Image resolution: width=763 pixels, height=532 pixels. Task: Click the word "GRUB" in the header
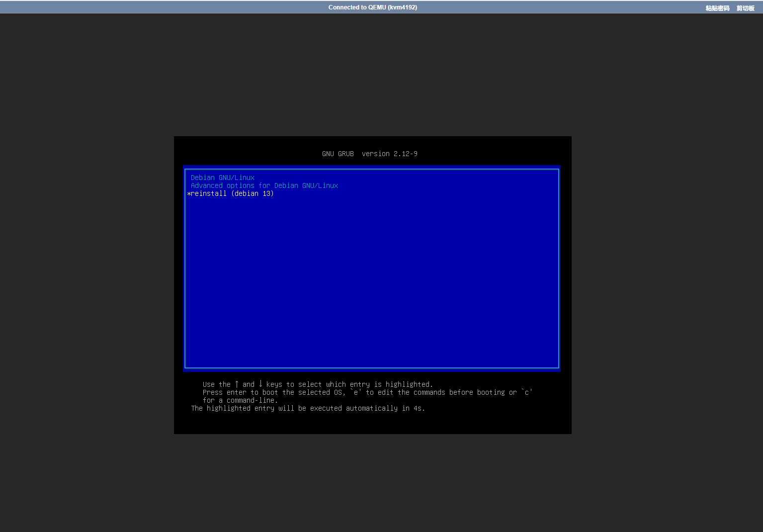tap(345, 154)
